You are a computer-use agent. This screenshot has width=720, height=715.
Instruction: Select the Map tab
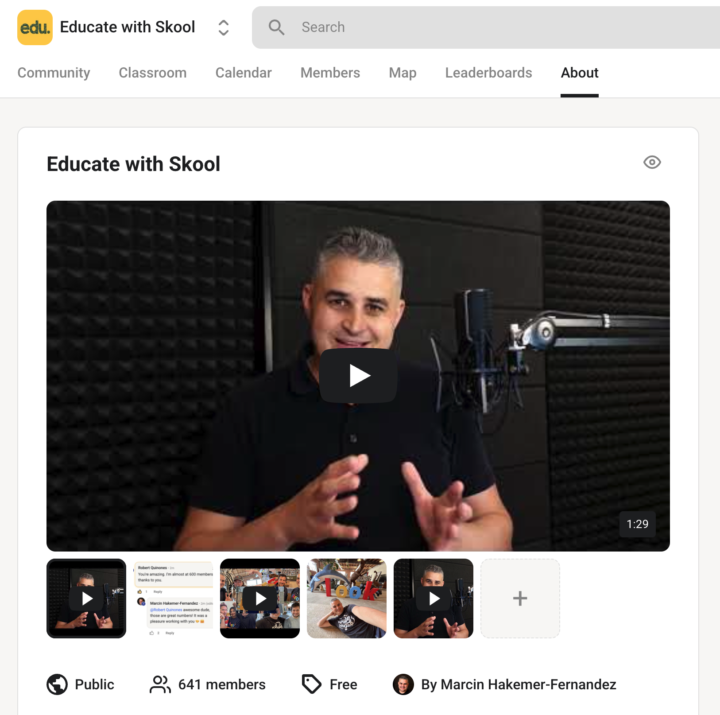pos(403,73)
